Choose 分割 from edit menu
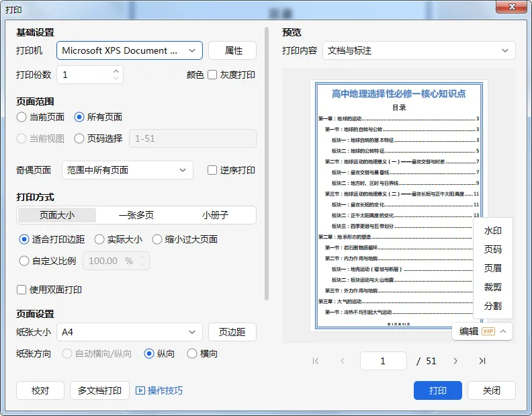Viewport: 532px width, 416px height. click(492, 306)
